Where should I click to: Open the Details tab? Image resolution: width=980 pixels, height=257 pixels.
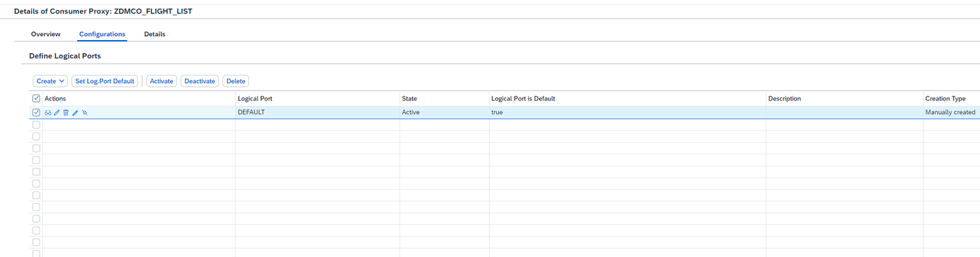[154, 34]
